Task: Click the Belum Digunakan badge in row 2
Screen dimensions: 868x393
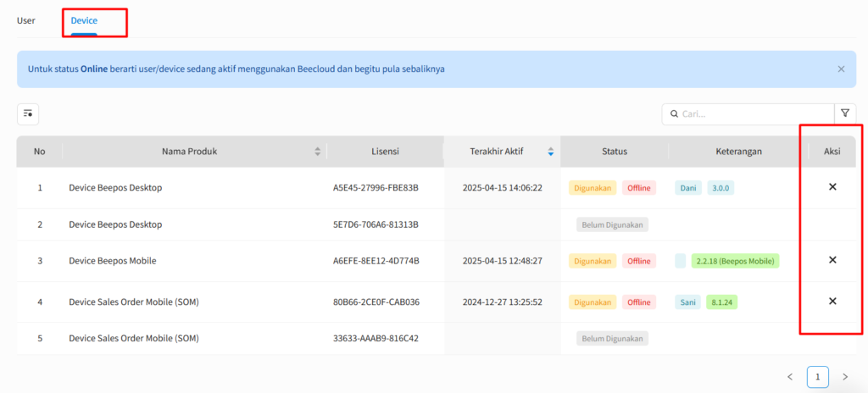Action: [x=612, y=224]
